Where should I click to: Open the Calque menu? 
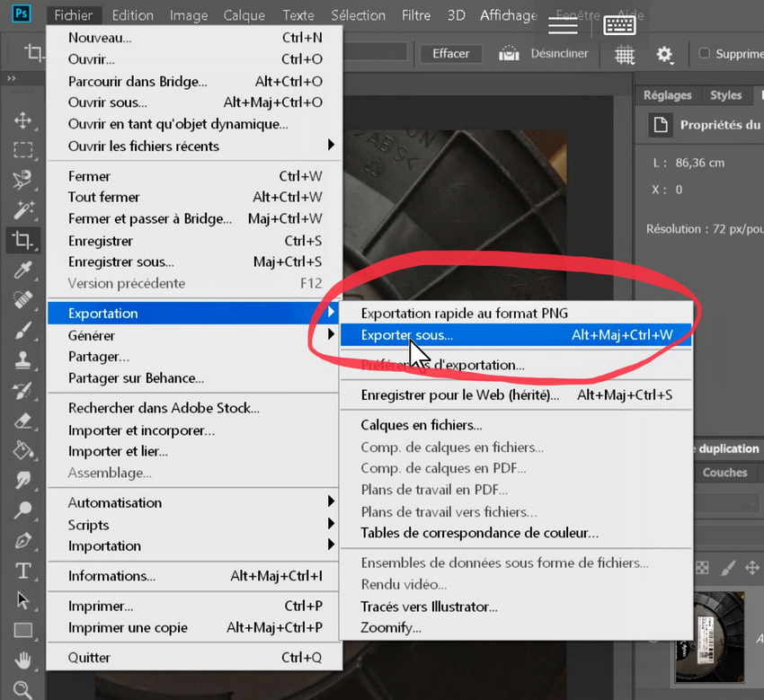click(x=244, y=15)
